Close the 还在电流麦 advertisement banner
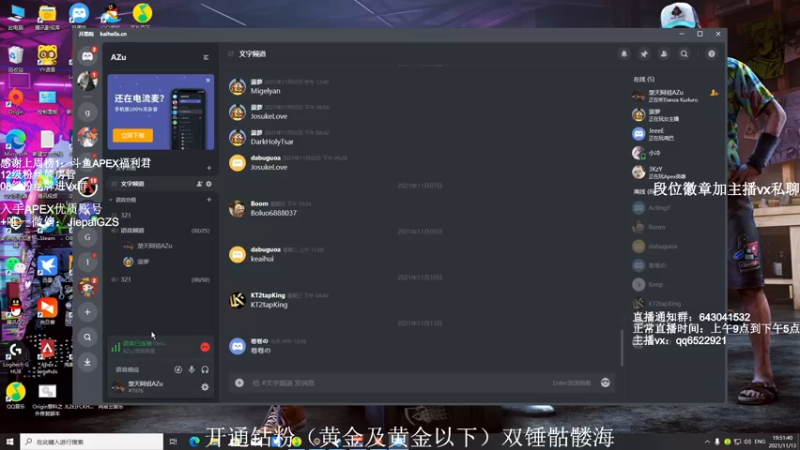The height and width of the screenshot is (450, 800). pyautogui.click(x=208, y=80)
